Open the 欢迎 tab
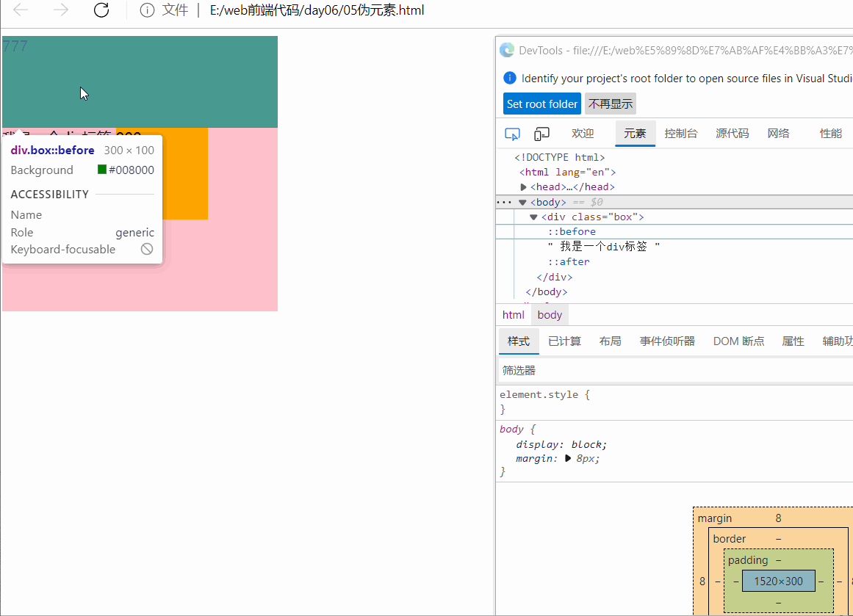 point(583,133)
